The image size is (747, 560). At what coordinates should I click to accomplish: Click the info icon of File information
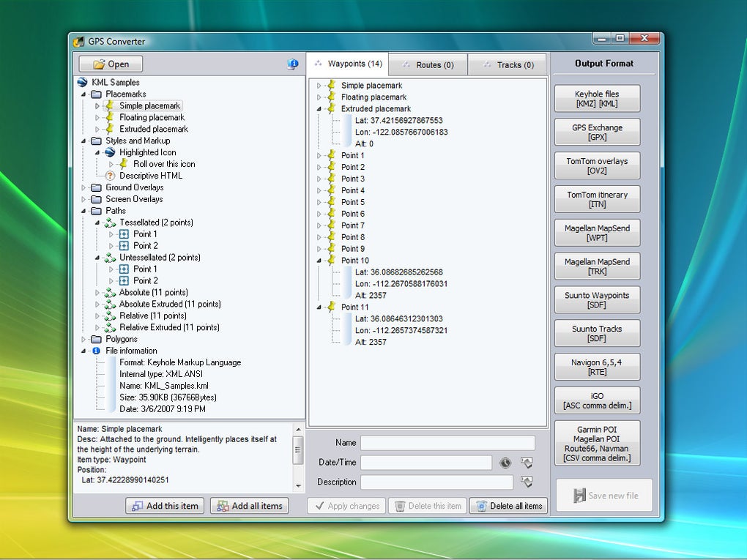pos(96,351)
